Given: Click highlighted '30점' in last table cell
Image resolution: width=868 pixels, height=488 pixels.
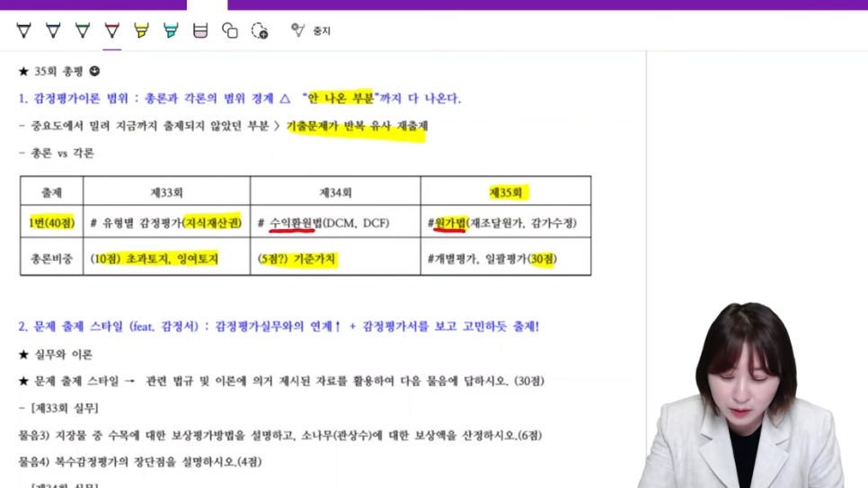Looking at the screenshot, I should (x=542, y=259).
